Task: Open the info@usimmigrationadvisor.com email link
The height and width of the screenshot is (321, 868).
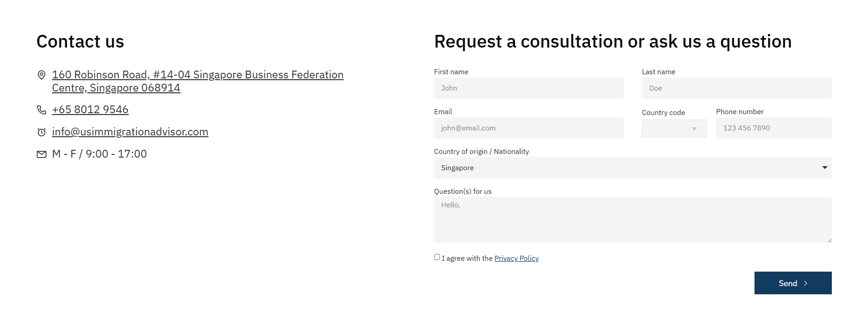Action: tap(130, 132)
